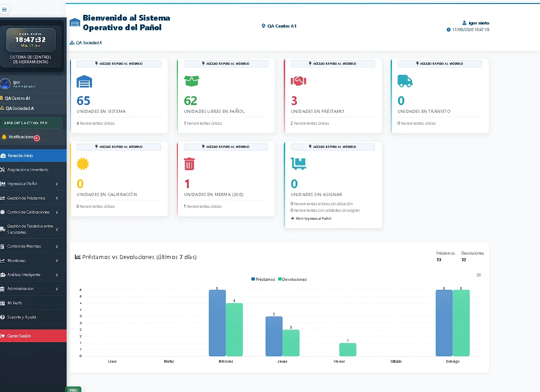Click the Cerrar Sesión exit icon
Viewport: 540px width, 392px height.
(x=3, y=336)
